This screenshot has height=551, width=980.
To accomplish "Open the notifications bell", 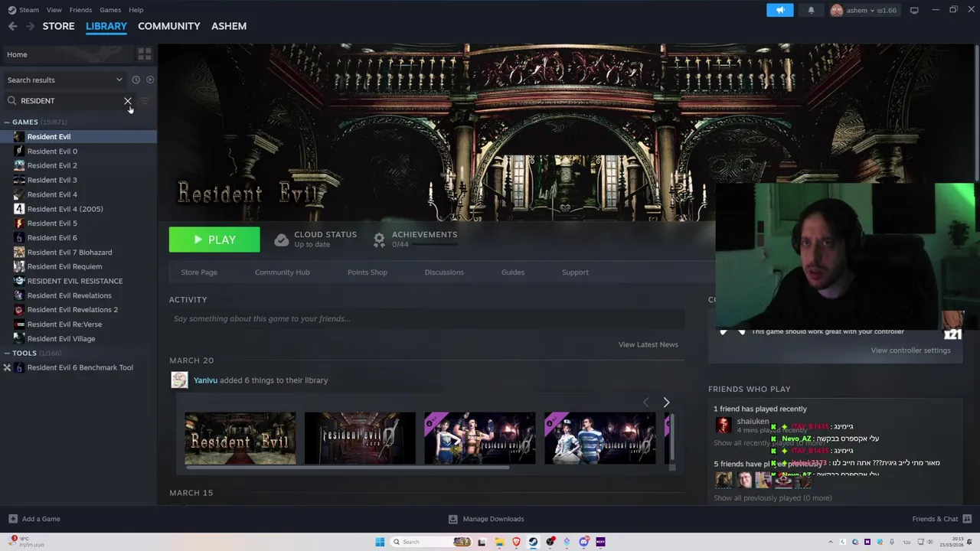I will (811, 10).
